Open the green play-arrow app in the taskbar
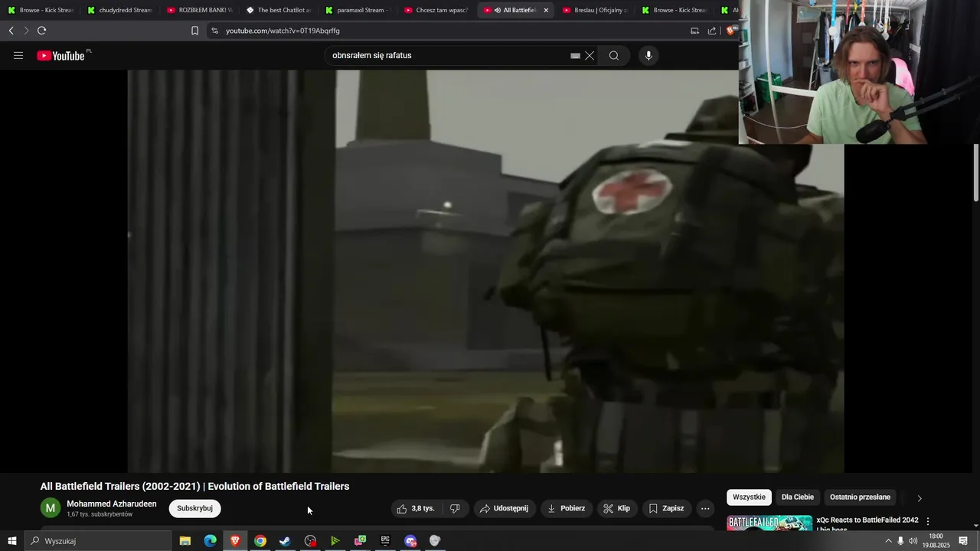This screenshot has height=551, width=980. click(335, 541)
